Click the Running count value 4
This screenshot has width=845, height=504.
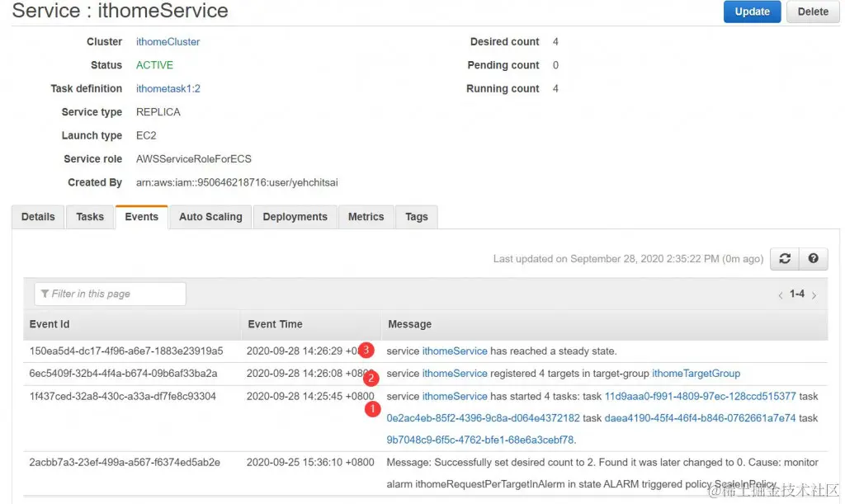(x=555, y=89)
